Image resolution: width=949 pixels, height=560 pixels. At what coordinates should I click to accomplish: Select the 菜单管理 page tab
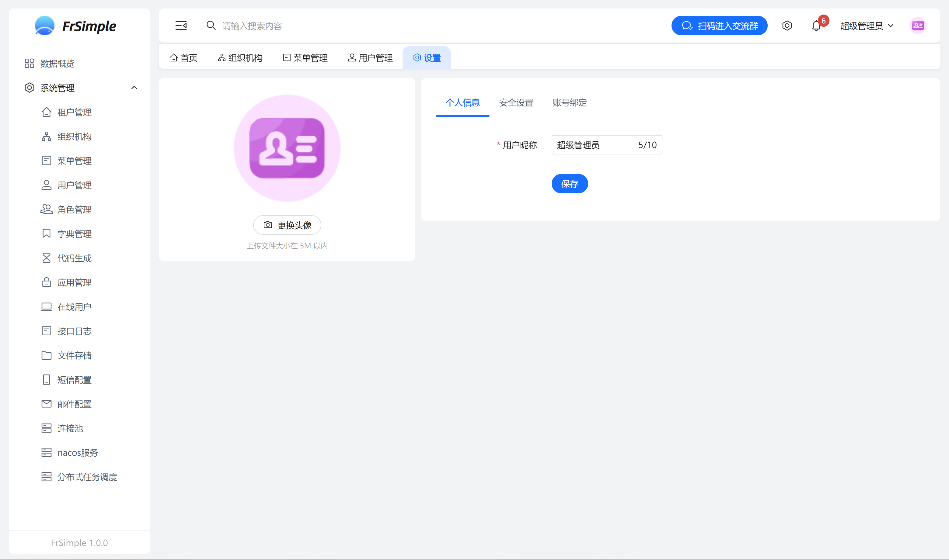coord(305,58)
